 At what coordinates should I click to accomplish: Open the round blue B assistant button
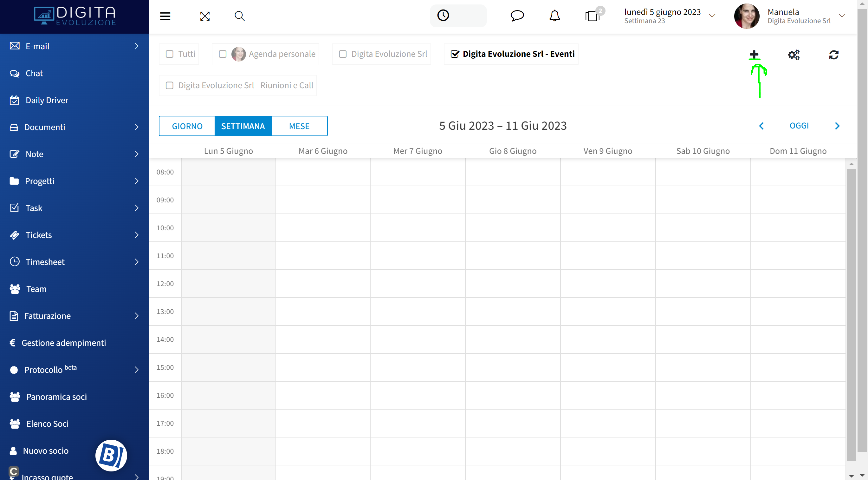[111, 455]
